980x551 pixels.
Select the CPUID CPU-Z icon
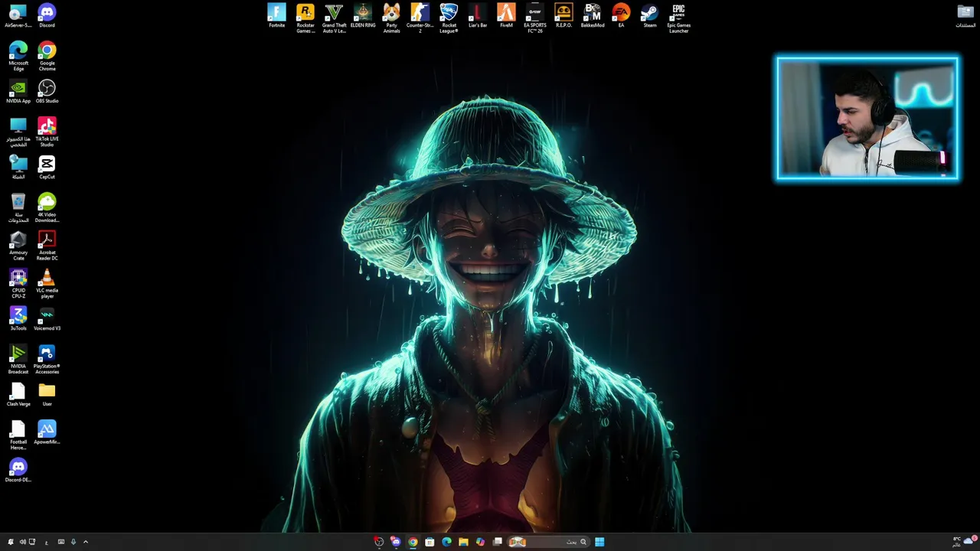pos(18,284)
